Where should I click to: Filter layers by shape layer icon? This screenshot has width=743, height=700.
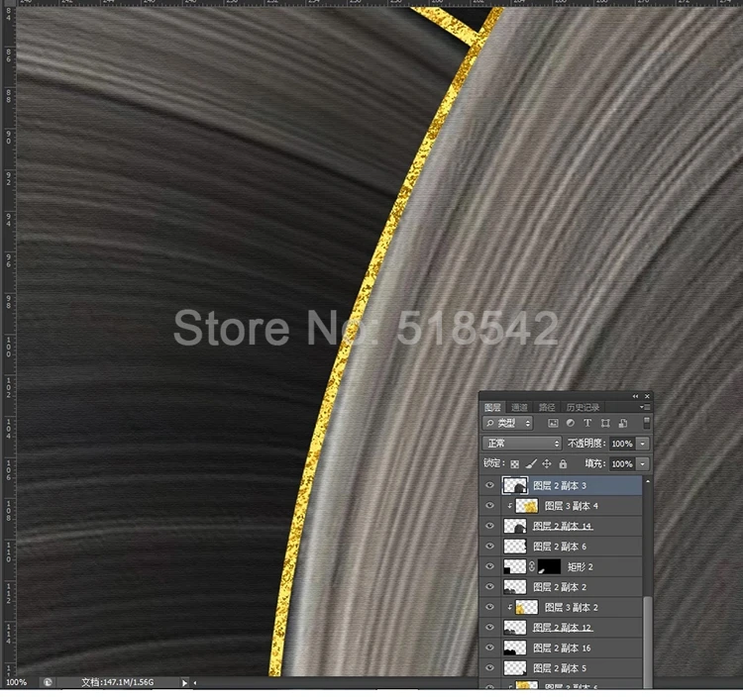(x=605, y=423)
